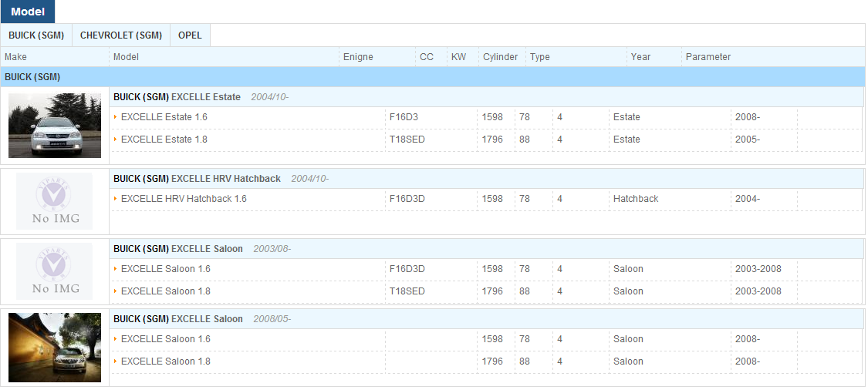Select the Cylinder column header
Screen dimensions: 868x390
pos(501,57)
